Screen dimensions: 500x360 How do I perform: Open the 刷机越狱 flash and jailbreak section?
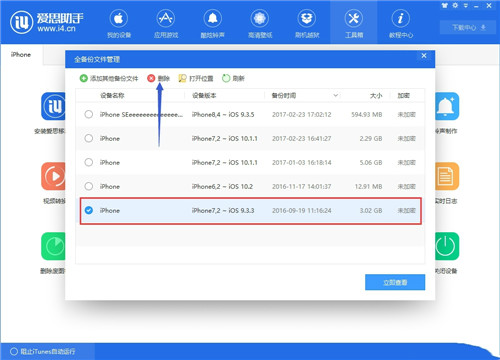(x=307, y=23)
